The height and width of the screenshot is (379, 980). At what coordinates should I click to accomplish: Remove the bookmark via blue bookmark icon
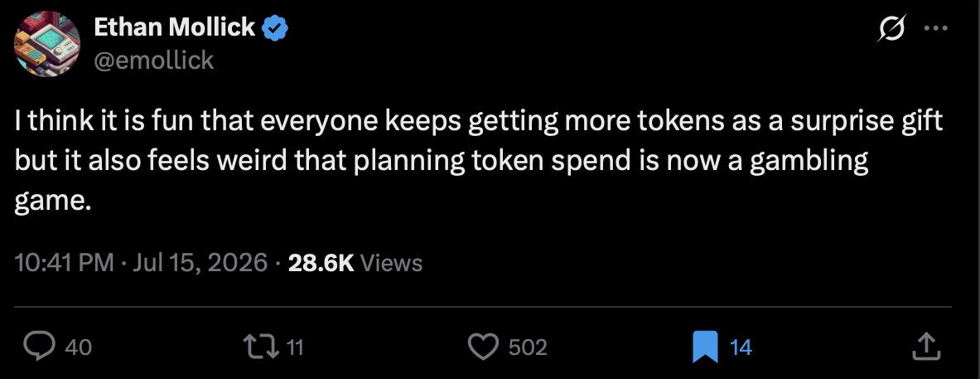(x=705, y=347)
